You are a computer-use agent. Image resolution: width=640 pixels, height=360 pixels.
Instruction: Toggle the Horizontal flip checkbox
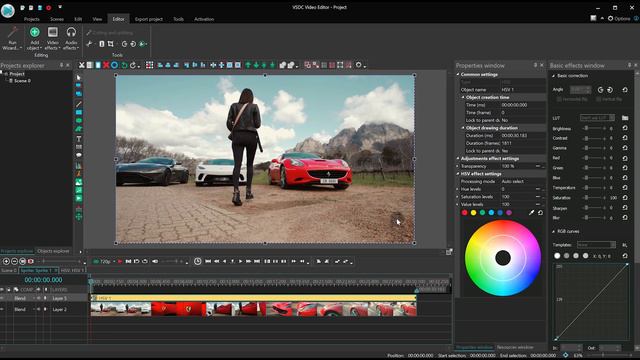[x=559, y=99]
